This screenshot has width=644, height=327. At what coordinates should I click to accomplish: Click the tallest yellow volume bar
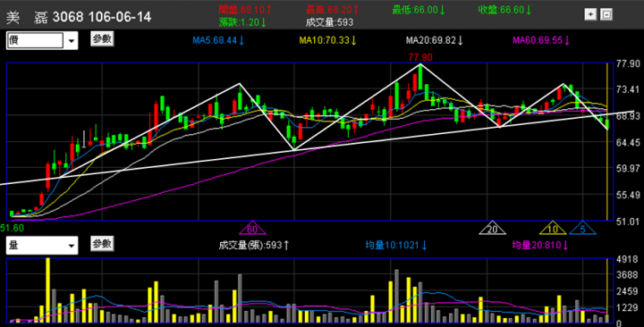point(48,290)
